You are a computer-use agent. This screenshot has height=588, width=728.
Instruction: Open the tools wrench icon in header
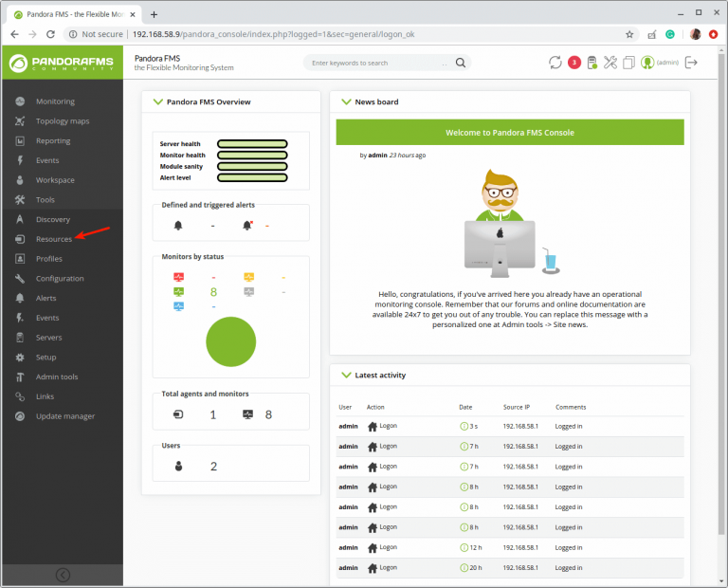[610, 63]
